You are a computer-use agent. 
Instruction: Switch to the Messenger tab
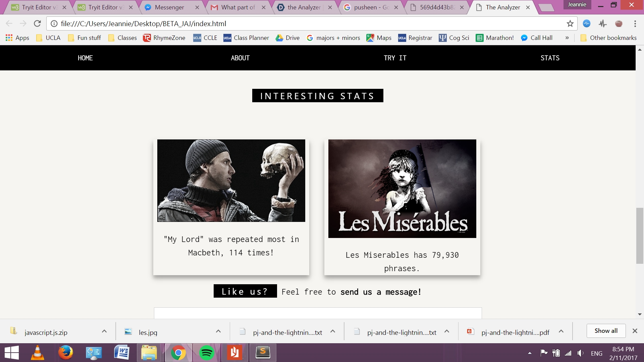[x=169, y=7]
